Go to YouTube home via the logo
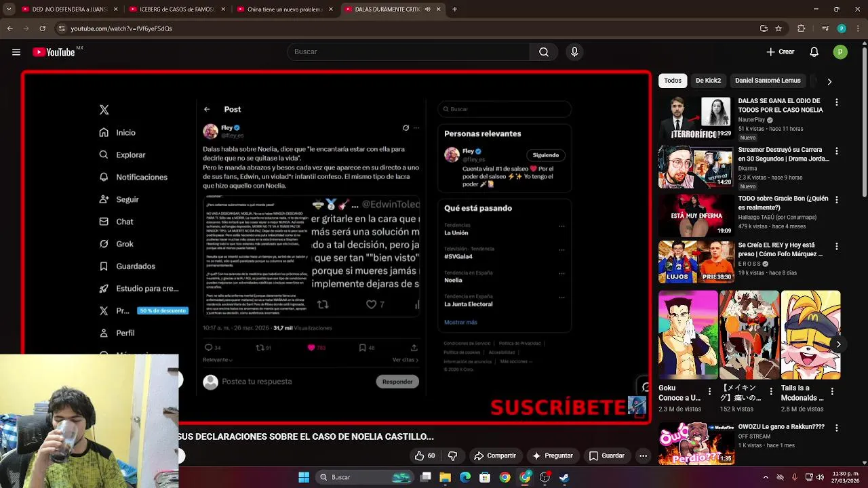This screenshot has width=868, height=488. 54,52
